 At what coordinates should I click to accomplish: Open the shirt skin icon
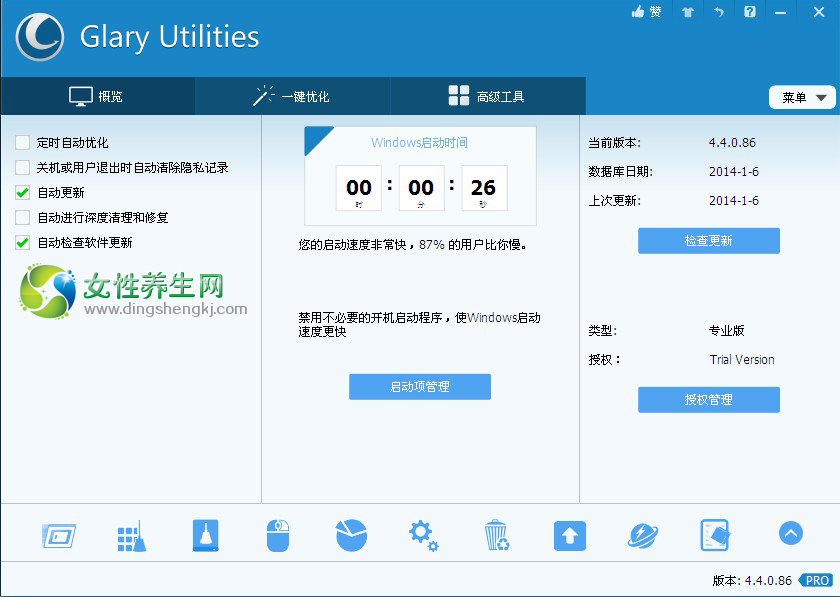tap(688, 12)
